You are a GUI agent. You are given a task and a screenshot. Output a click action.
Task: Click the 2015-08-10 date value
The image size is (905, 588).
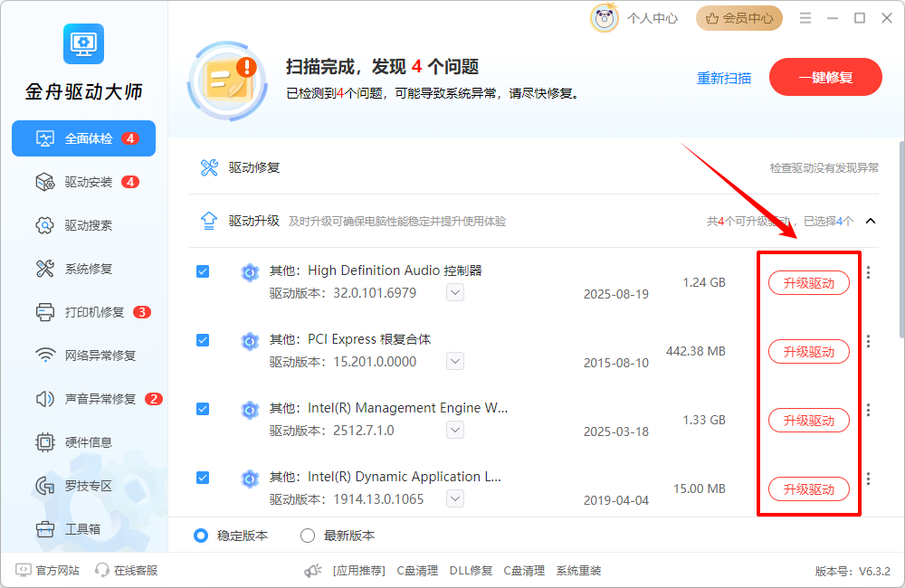point(615,363)
